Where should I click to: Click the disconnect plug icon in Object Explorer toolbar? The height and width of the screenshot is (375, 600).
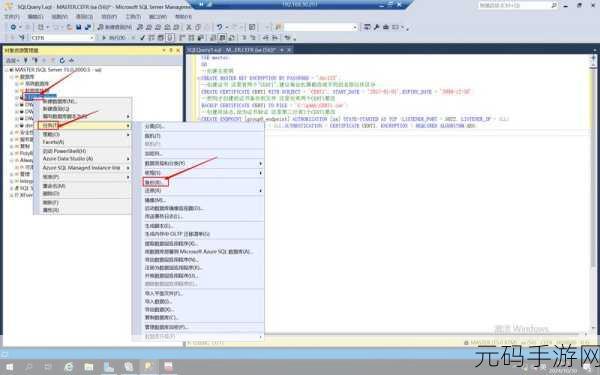click(35, 60)
